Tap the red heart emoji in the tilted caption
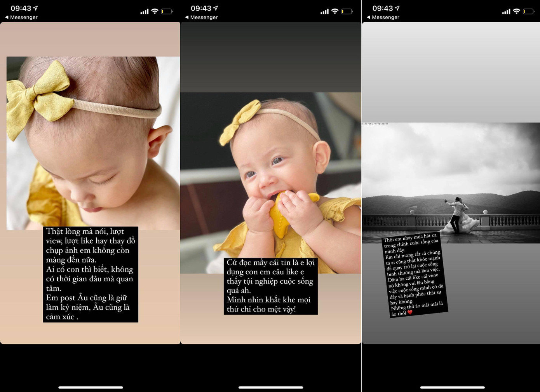The width and height of the screenshot is (540, 392). pyautogui.click(x=410, y=312)
